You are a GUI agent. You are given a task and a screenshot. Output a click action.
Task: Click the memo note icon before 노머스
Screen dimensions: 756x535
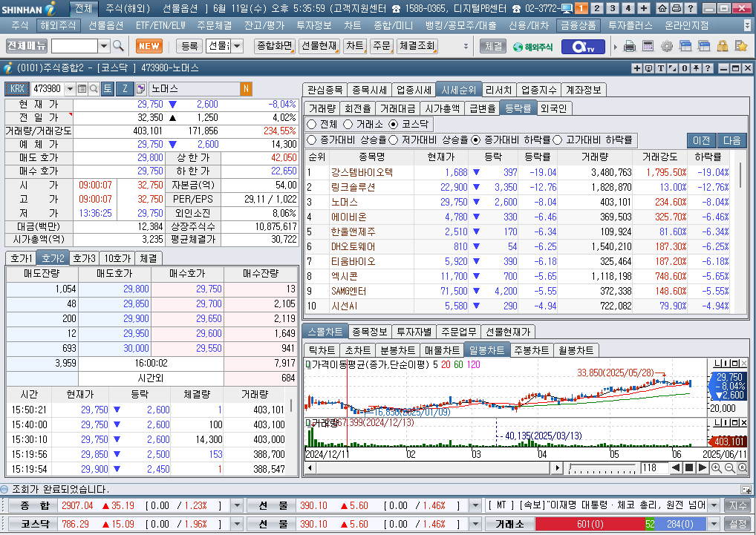click(x=141, y=88)
